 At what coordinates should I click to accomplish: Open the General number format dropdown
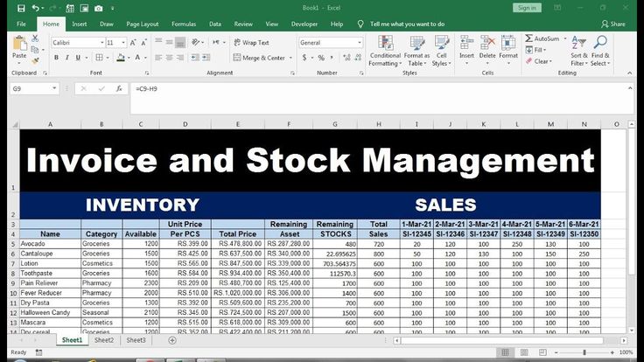point(360,43)
